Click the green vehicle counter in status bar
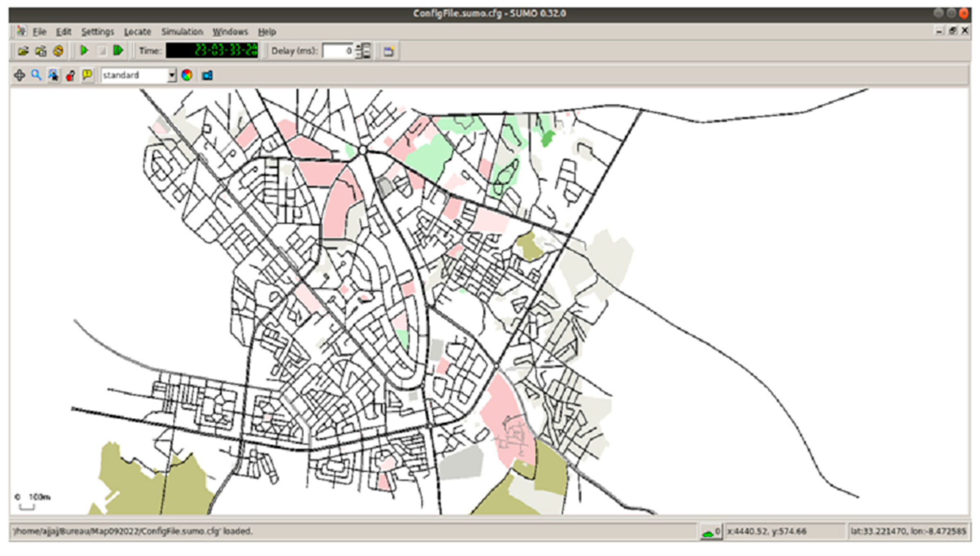Image resolution: width=980 pixels, height=556 pixels. tap(711, 532)
